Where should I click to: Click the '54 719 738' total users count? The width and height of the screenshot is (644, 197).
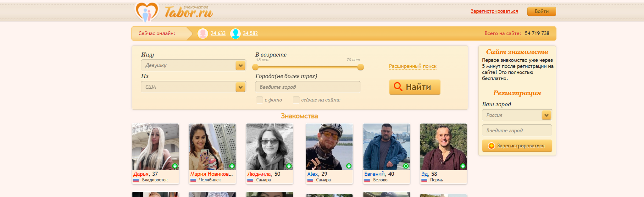(537, 33)
